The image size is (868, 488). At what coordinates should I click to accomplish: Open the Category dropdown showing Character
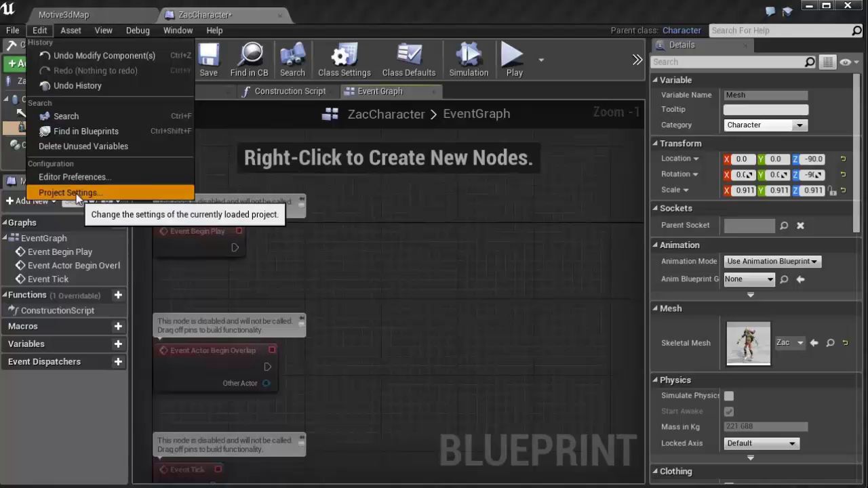click(x=765, y=125)
